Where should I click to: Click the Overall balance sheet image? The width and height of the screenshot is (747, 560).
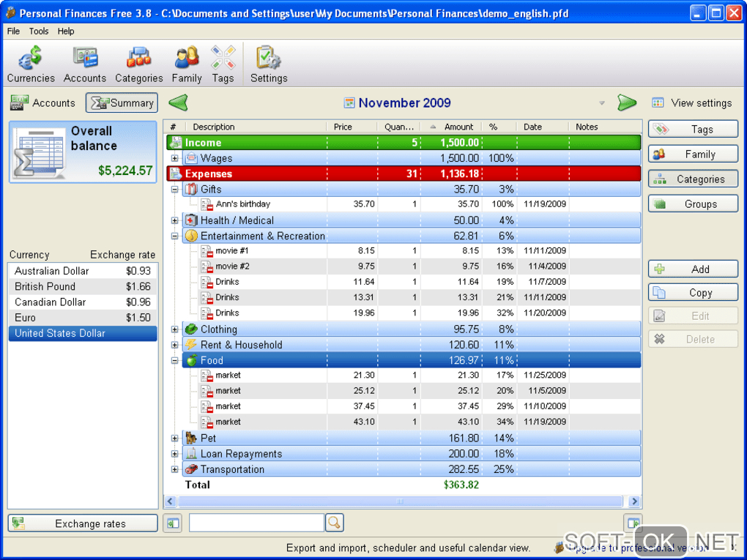point(40,153)
